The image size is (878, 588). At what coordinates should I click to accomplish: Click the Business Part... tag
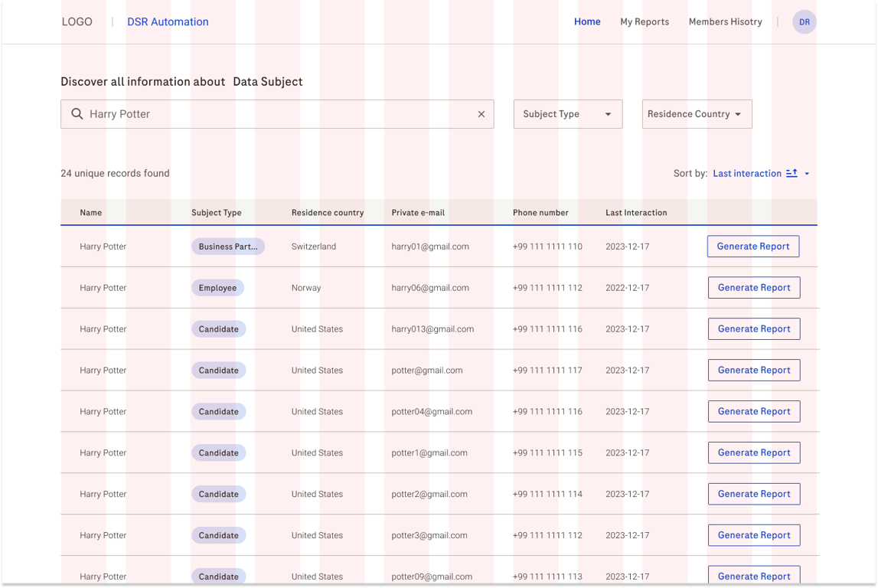click(228, 247)
